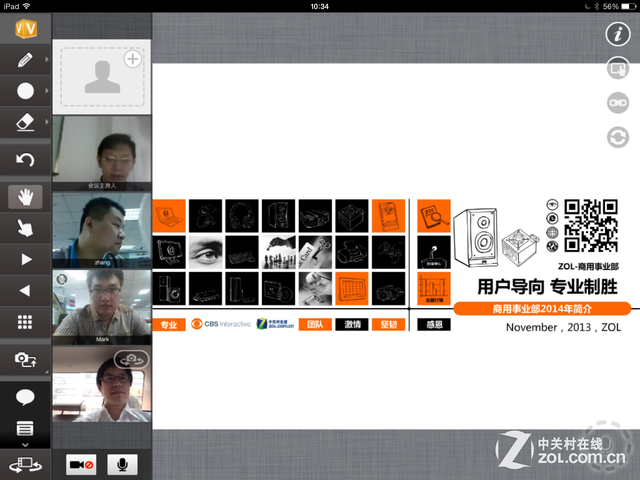Select the pointing finger pointer tool
The image size is (640, 480).
pos(25,228)
